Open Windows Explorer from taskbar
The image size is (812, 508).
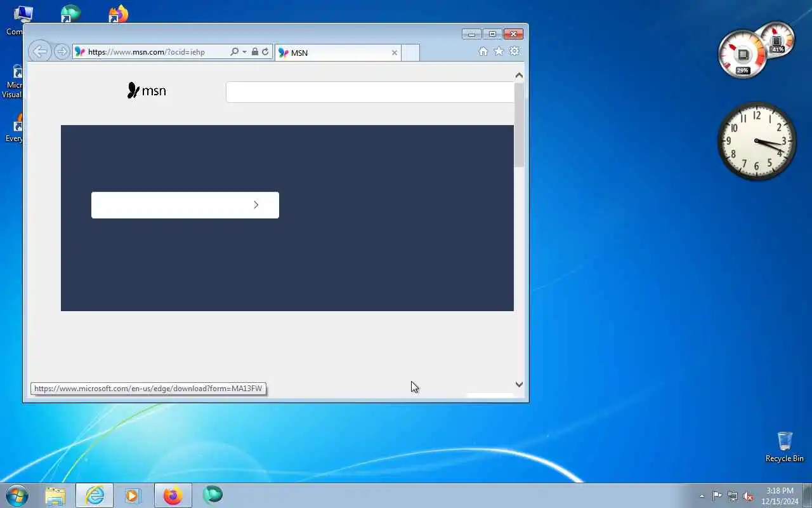pyautogui.click(x=55, y=495)
